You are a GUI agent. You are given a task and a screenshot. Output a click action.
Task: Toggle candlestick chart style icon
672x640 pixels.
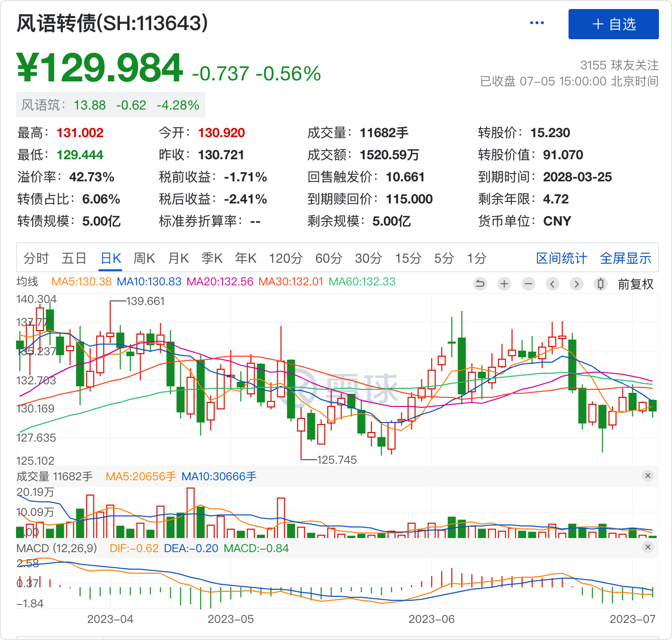(x=600, y=284)
